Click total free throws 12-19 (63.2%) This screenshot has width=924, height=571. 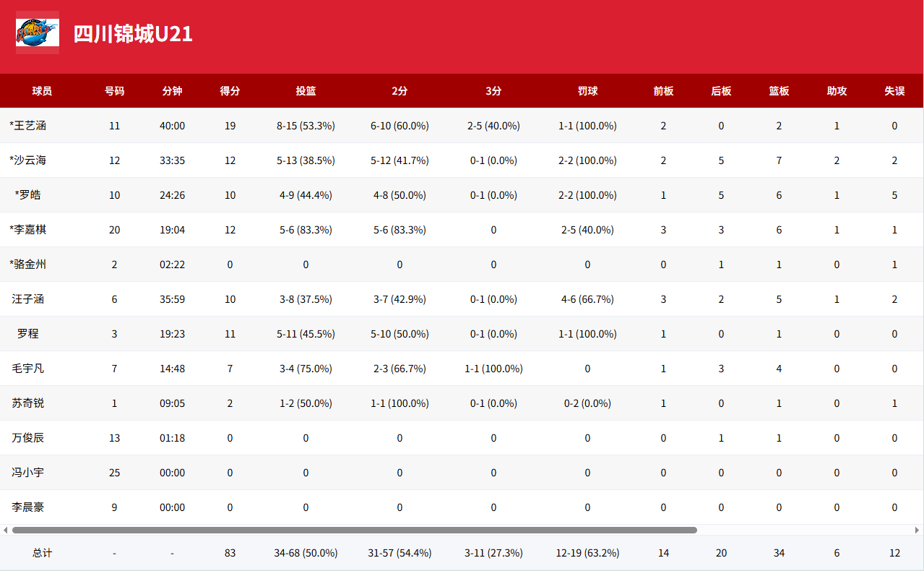(587, 553)
